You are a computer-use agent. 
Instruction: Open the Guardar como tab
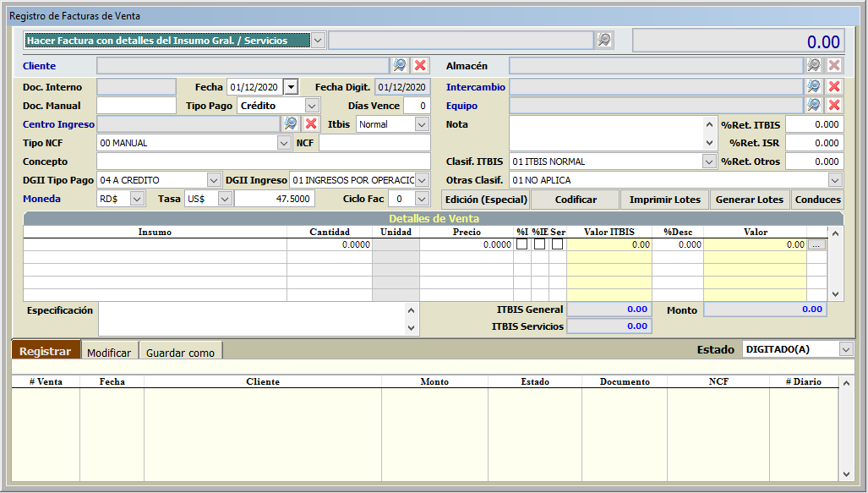[181, 353]
